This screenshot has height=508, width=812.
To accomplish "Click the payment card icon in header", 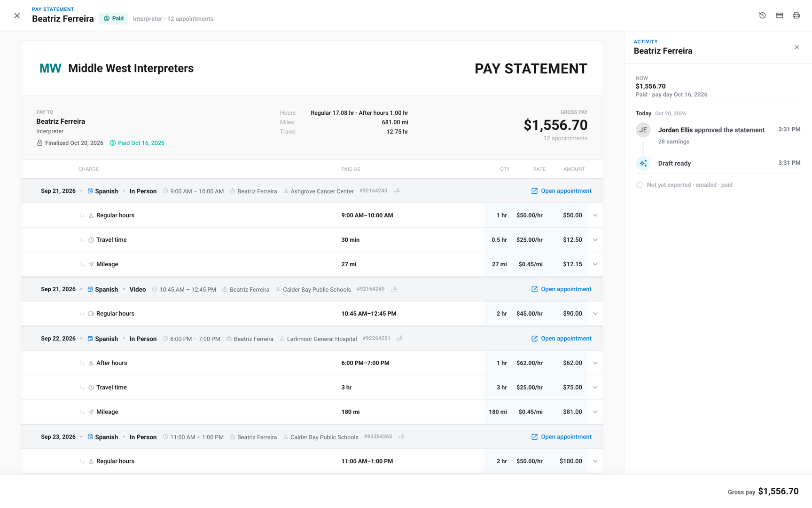I will pyautogui.click(x=779, y=16).
